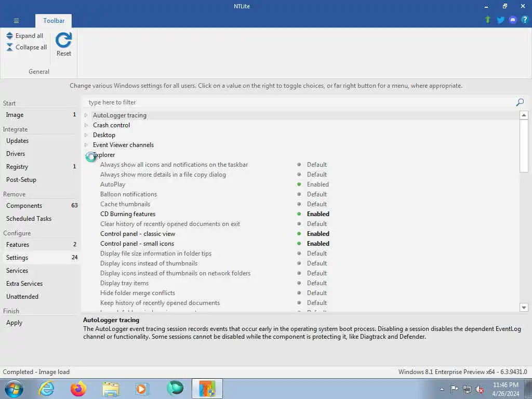532x399 pixels.
Task: Launch Internet Explorer from the taskbar
Action: click(x=46, y=389)
